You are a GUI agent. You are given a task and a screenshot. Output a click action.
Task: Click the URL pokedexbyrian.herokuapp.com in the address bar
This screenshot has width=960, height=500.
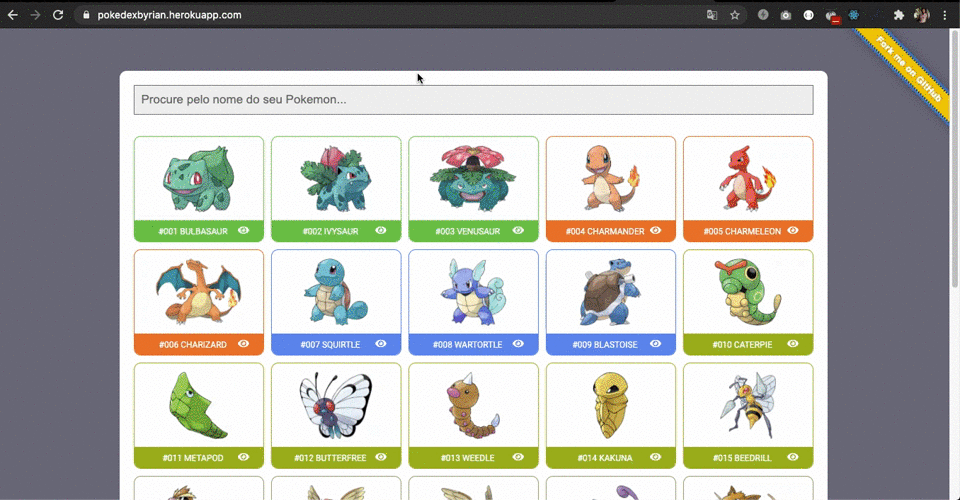click(169, 15)
